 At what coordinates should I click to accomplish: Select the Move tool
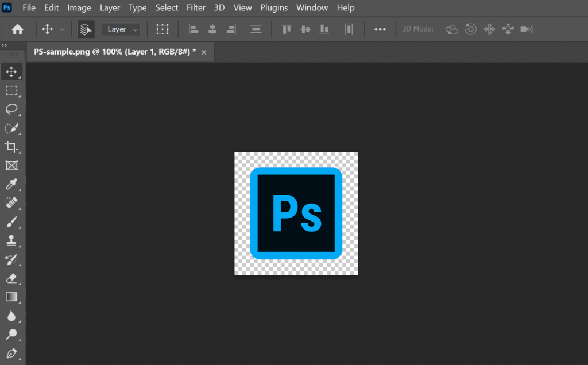pos(12,72)
